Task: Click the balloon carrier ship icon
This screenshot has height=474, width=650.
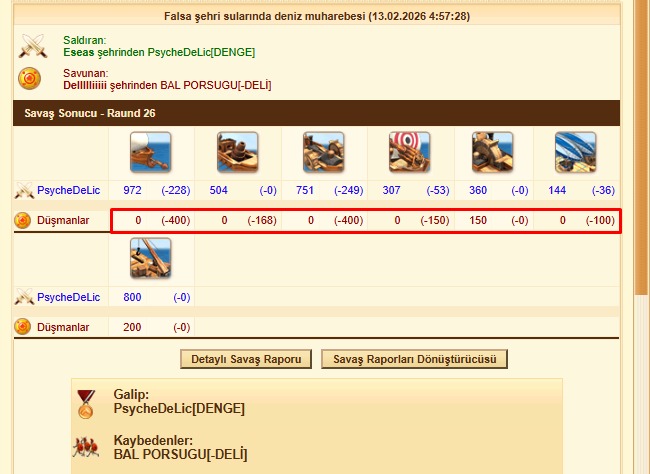Action: (575, 152)
